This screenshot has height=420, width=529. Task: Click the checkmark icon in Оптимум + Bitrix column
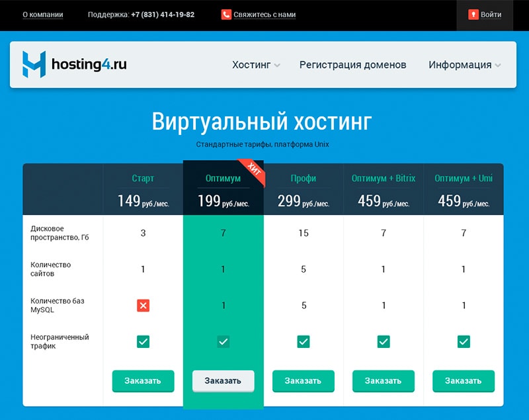point(384,341)
